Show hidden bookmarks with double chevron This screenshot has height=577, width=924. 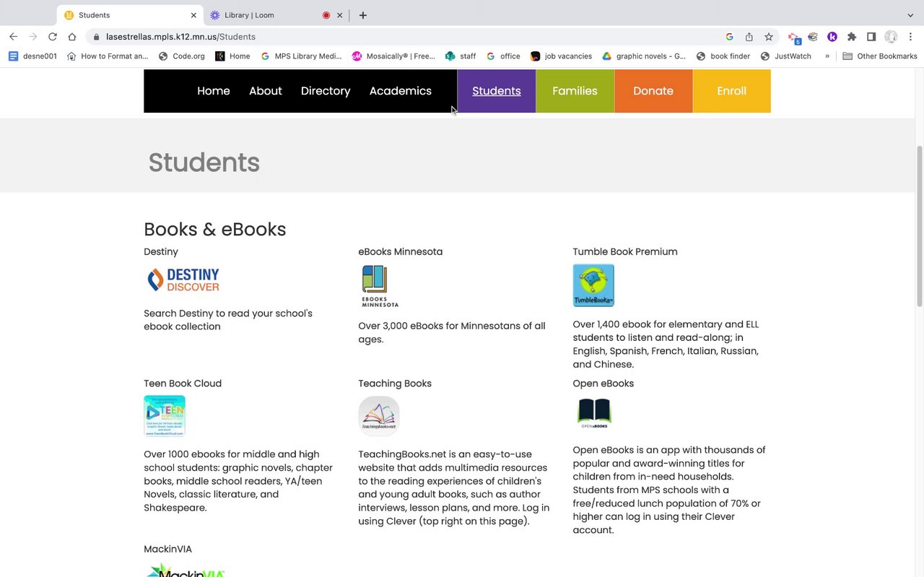point(827,56)
